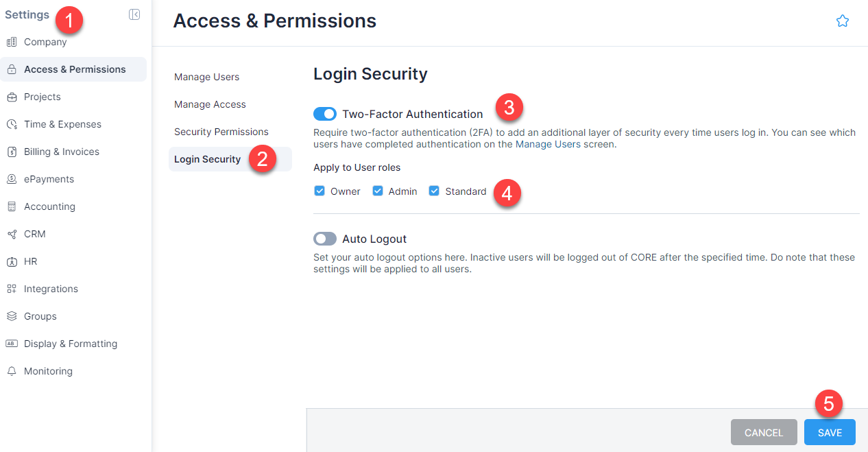Collapse the Settings sidebar
This screenshot has width=868, height=452.
click(x=134, y=14)
